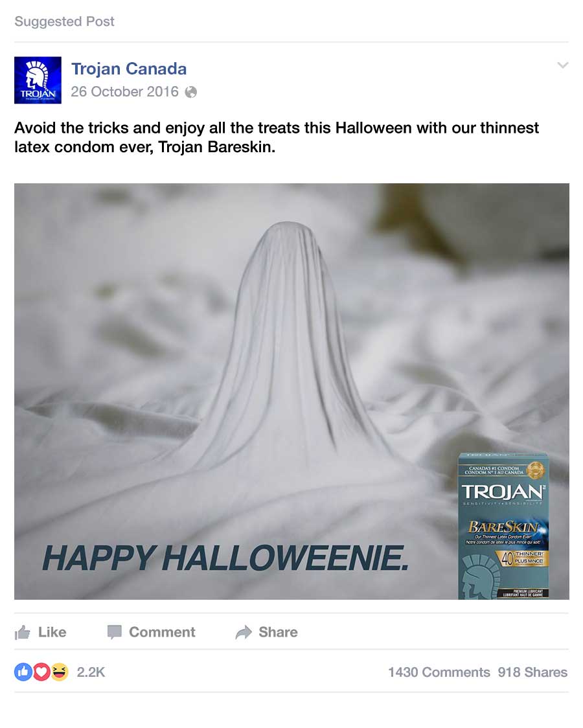Click the Suggested Post label

coord(64,21)
